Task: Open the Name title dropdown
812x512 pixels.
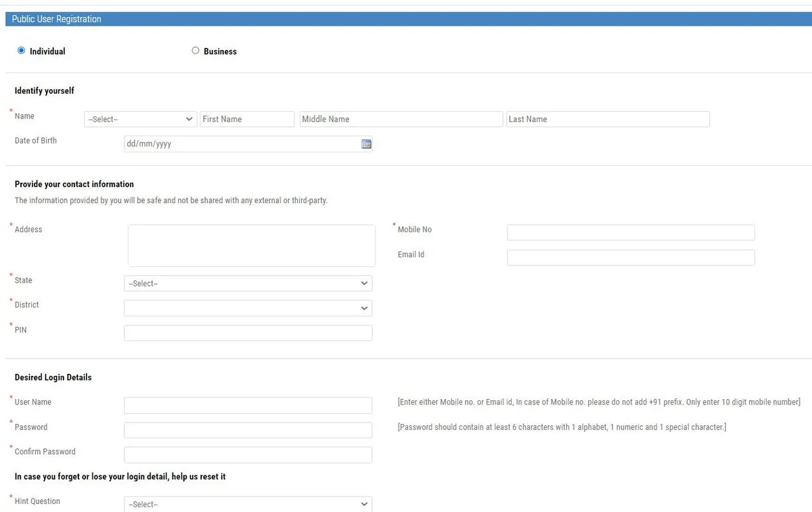Action: tap(141, 119)
